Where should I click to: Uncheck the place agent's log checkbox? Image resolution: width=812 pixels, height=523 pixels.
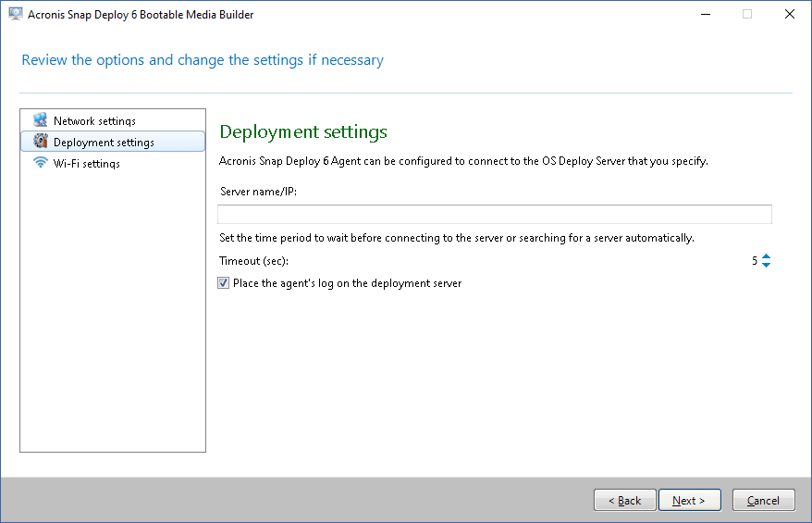click(x=223, y=283)
